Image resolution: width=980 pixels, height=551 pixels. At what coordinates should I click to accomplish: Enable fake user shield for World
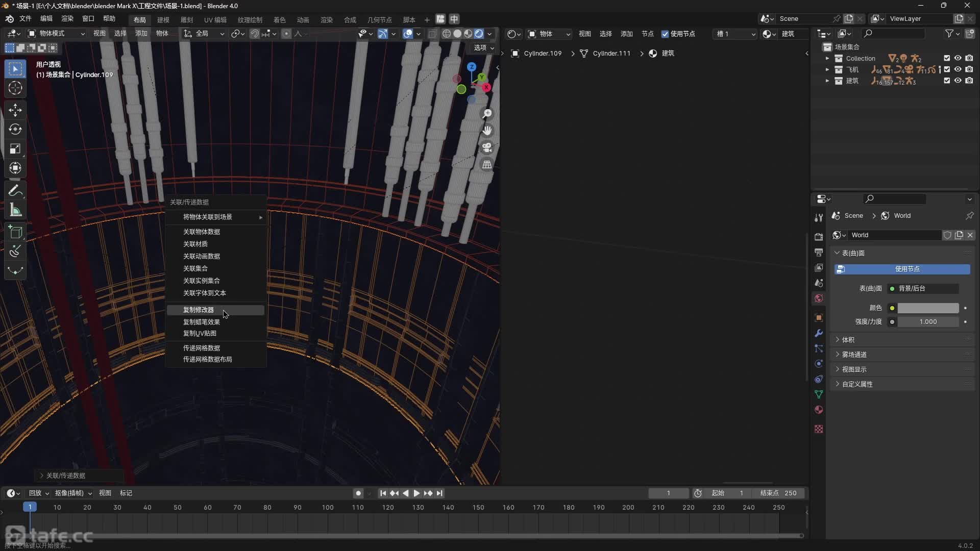pyautogui.click(x=947, y=235)
